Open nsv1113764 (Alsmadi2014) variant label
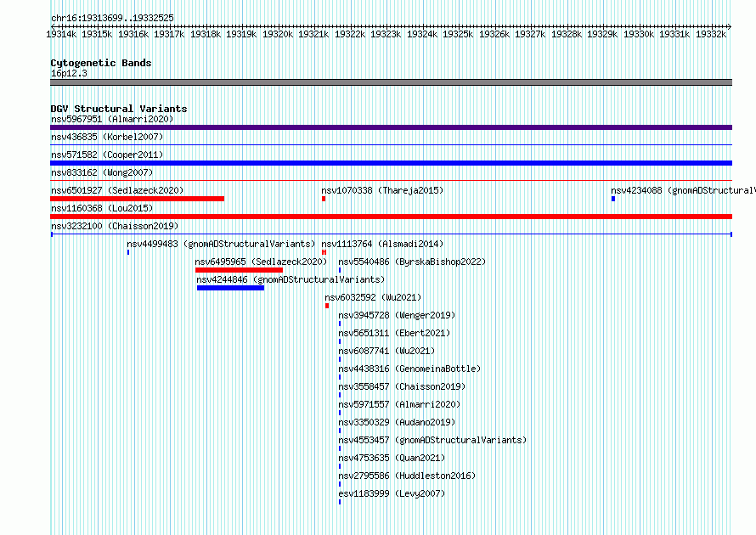Screen dimensions: 756x535 coord(382,244)
